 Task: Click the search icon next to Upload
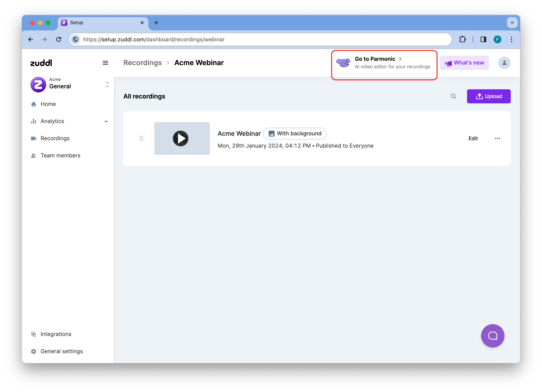point(453,96)
